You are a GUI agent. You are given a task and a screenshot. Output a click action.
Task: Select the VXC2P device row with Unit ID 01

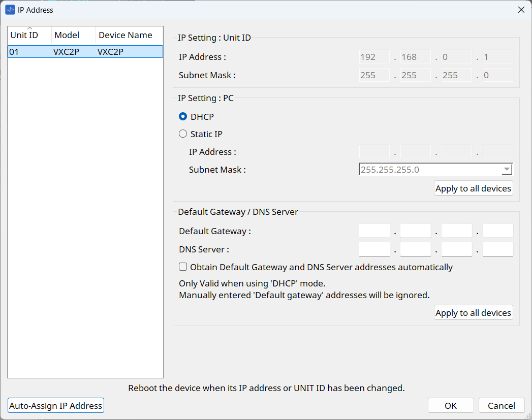(x=85, y=52)
